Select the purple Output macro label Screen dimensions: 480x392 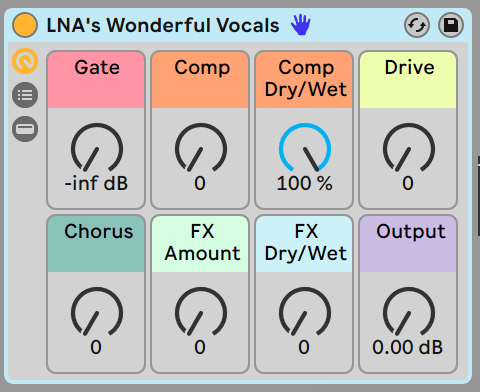(408, 244)
